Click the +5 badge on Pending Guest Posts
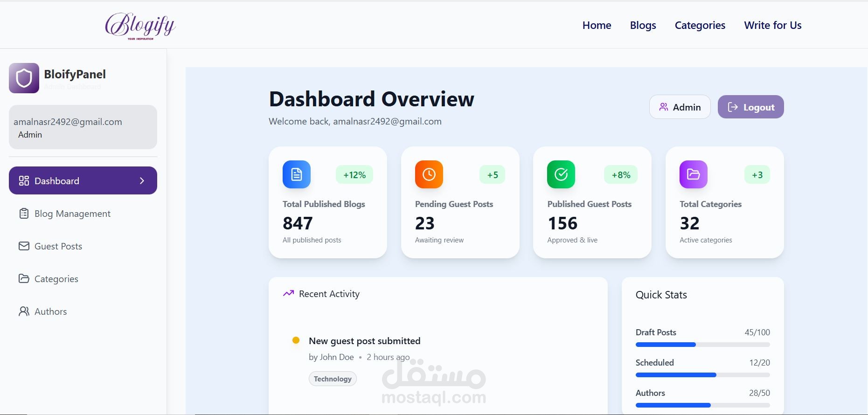The height and width of the screenshot is (415, 868). [493, 175]
